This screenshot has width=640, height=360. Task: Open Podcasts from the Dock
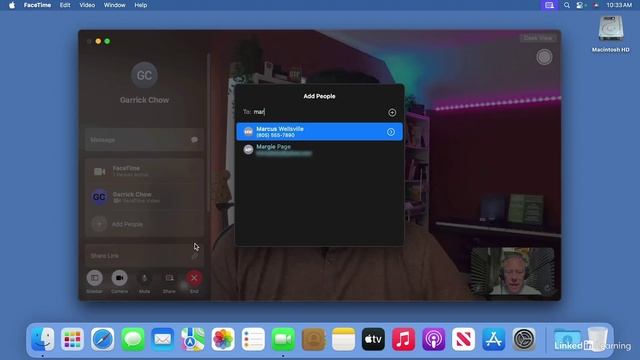(433, 339)
